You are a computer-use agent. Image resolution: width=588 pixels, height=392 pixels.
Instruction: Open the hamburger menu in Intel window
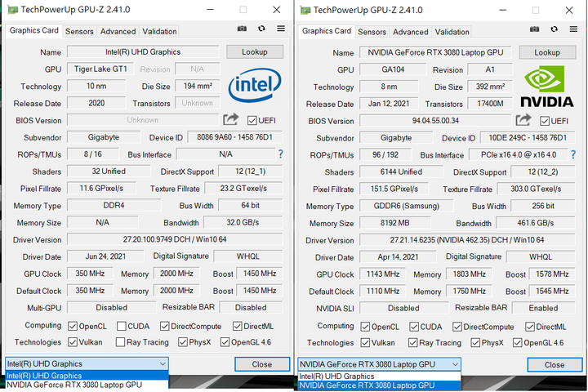point(281,29)
